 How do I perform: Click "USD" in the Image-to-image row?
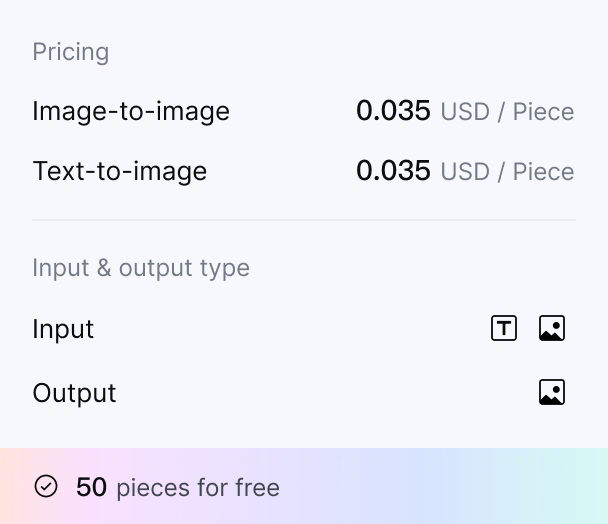tap(465, 111)
